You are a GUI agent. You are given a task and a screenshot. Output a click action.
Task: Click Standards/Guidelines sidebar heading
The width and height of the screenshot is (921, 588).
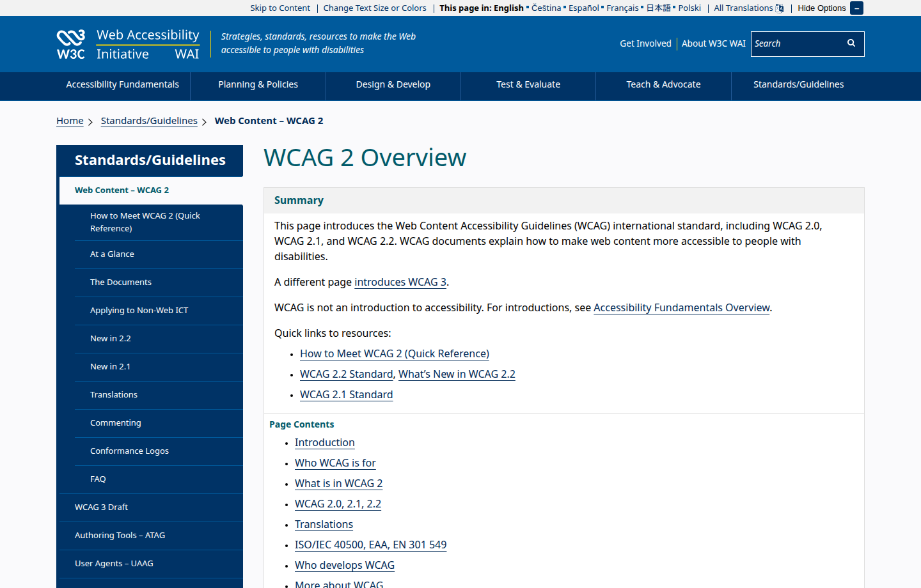(150, 160)
